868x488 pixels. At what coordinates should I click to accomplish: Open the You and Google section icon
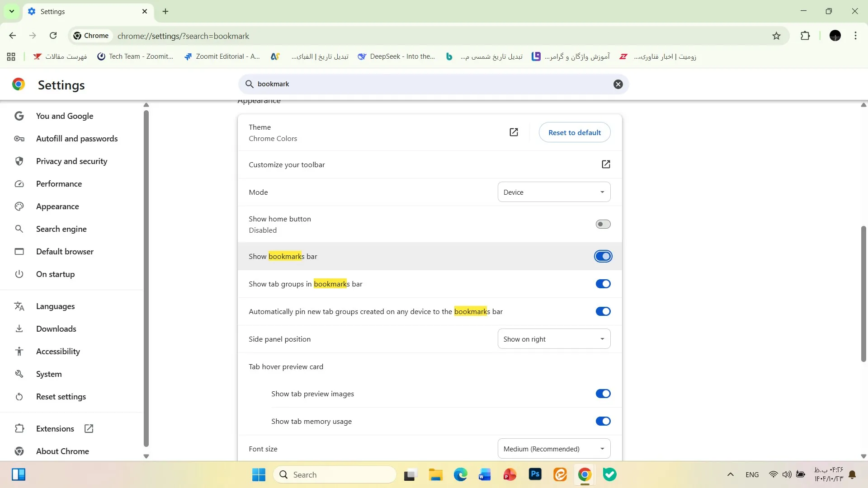pos(19,116)
